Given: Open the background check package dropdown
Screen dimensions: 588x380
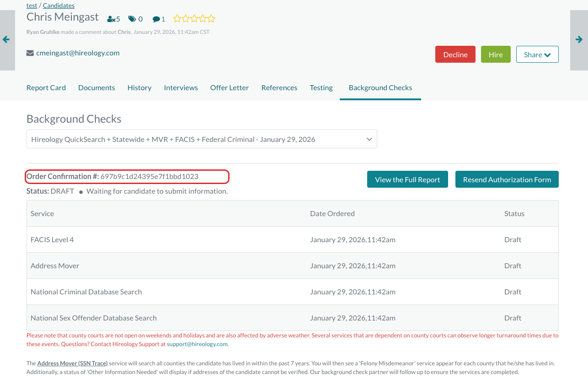Looking at the screenshot, I should 202,139.
